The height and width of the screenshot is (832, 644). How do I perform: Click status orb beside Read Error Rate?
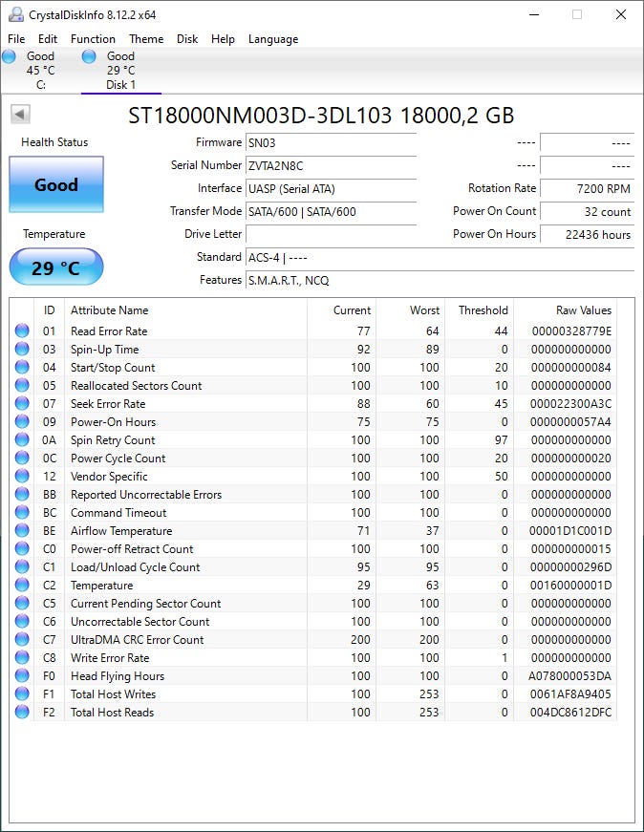coord(22,331)
